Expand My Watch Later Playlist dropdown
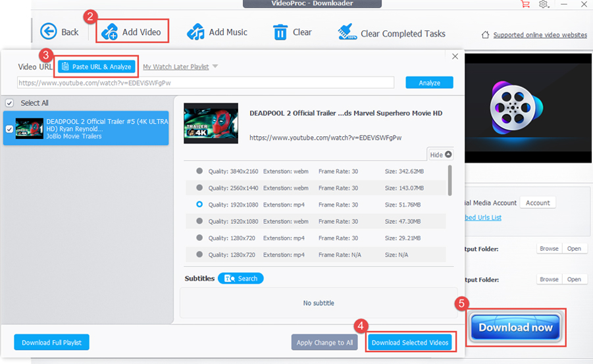Screen dimensions: 593x364 coord(215,66)
